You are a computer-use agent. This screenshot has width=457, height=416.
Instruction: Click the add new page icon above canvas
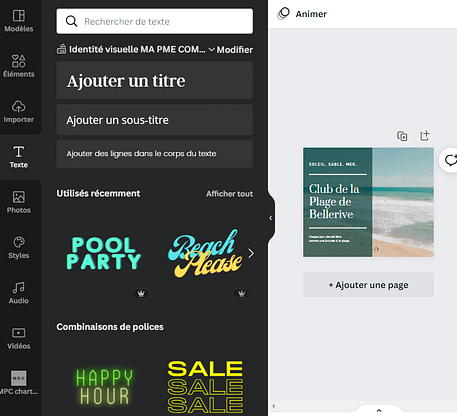point(424,136)
